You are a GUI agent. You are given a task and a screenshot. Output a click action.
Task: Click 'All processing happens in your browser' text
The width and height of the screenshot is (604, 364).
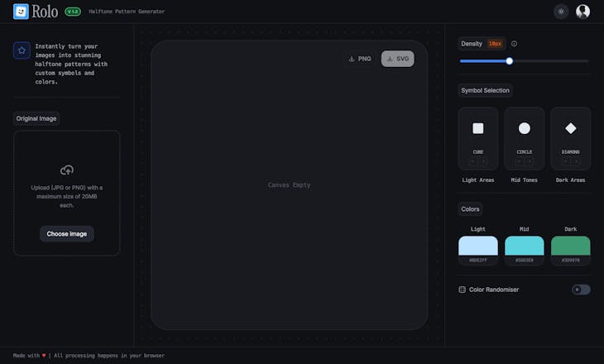(109, 356)
